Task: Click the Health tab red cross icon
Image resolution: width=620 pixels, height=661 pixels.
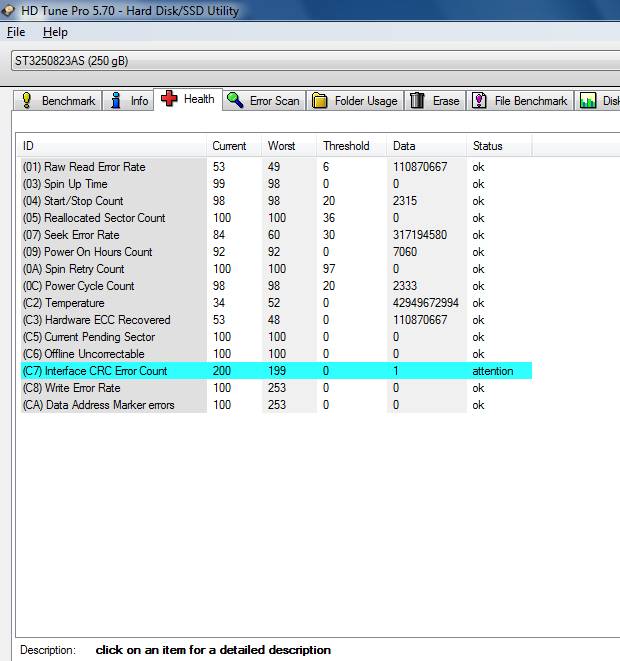Action: click(x=169, y=99)
